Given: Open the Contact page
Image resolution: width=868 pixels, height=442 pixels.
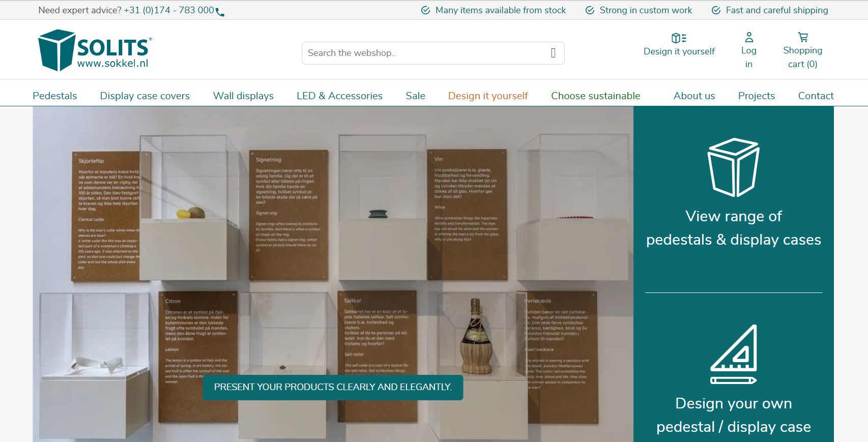Looking at the screenshot, I should pos(816,96).
